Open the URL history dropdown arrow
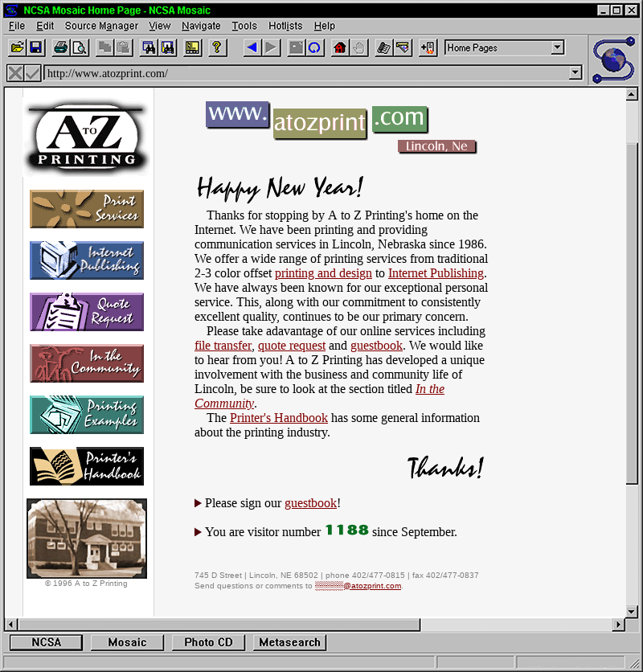643x672 pixels. point(575,73)
